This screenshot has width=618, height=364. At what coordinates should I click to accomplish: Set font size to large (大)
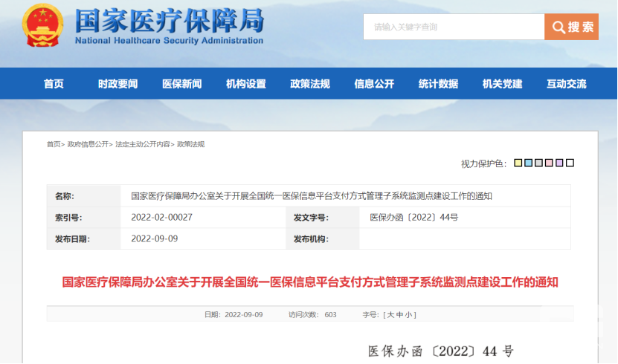390,315
